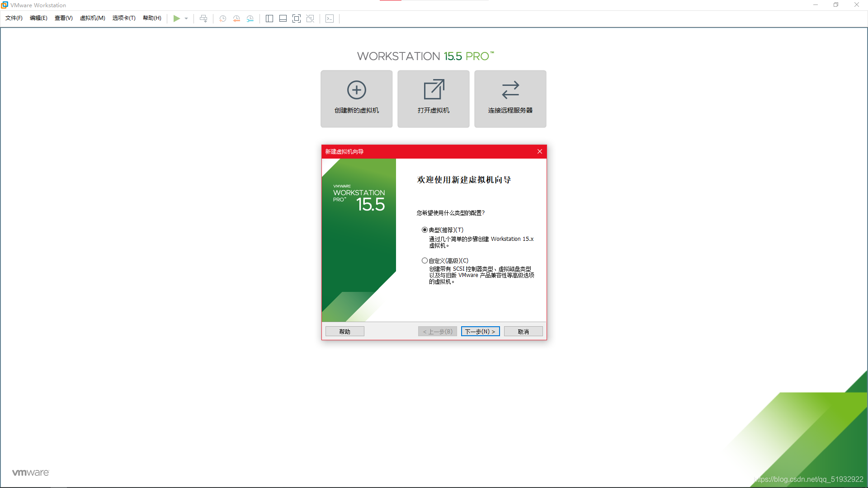The height and width of the screenshot is (488, 868).
Task: Enter full screen mode via toolbar icon
Action: (297, 19)
